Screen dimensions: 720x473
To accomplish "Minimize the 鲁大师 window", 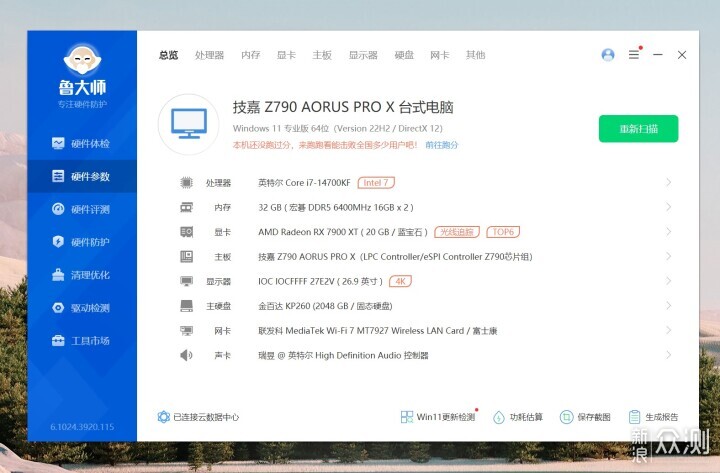I will click(x=658, y=55).
